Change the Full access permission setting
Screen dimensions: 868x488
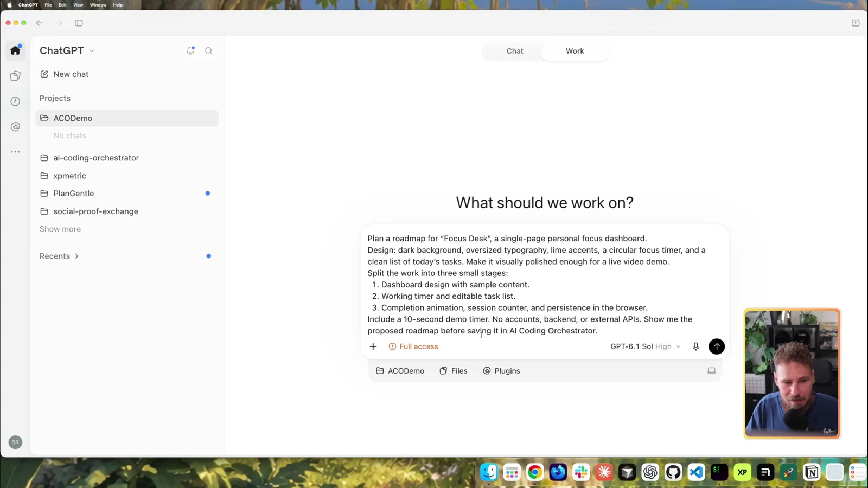click(413, 346)
